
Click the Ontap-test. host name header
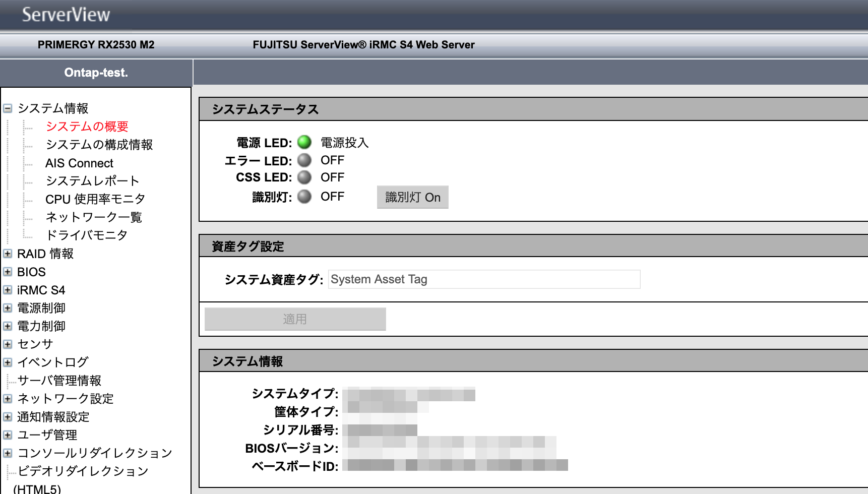click(96, 73)
